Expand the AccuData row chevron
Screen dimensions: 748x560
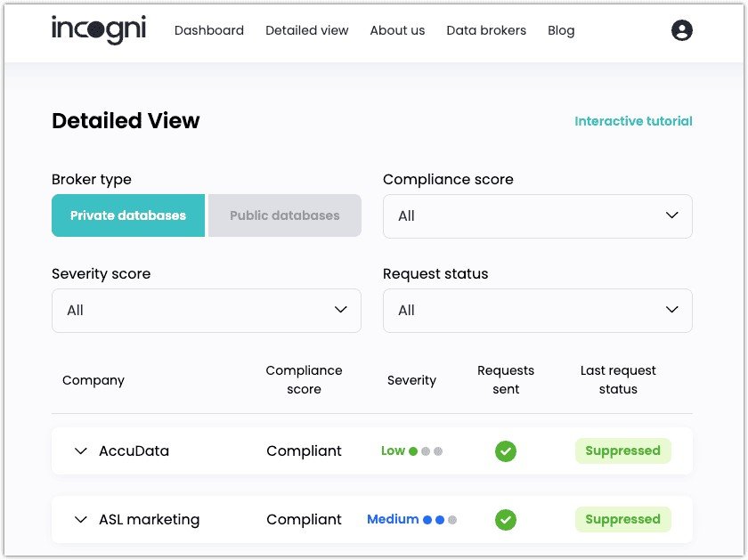[x=81, y=451]
